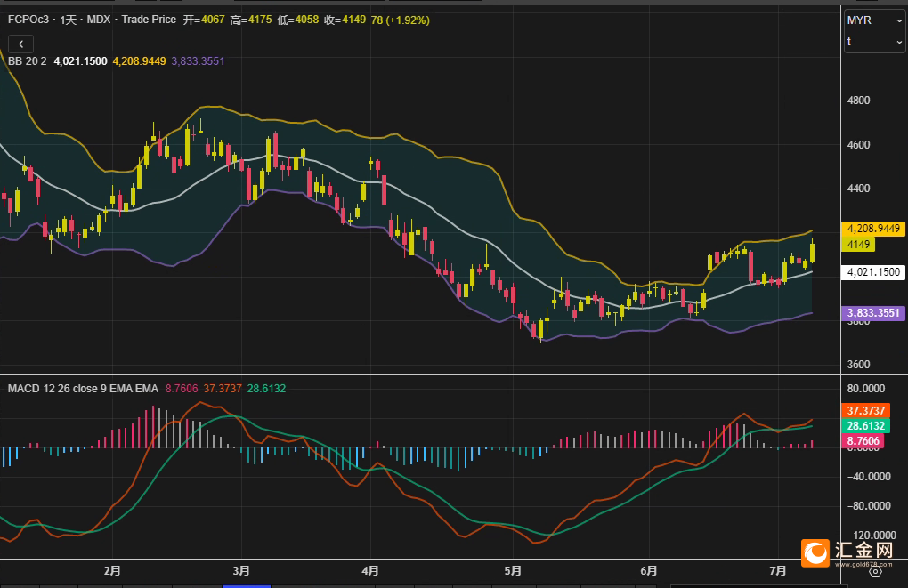Click the 4月 date on time axis
This screenshot has width=908, height=588.
370,570
